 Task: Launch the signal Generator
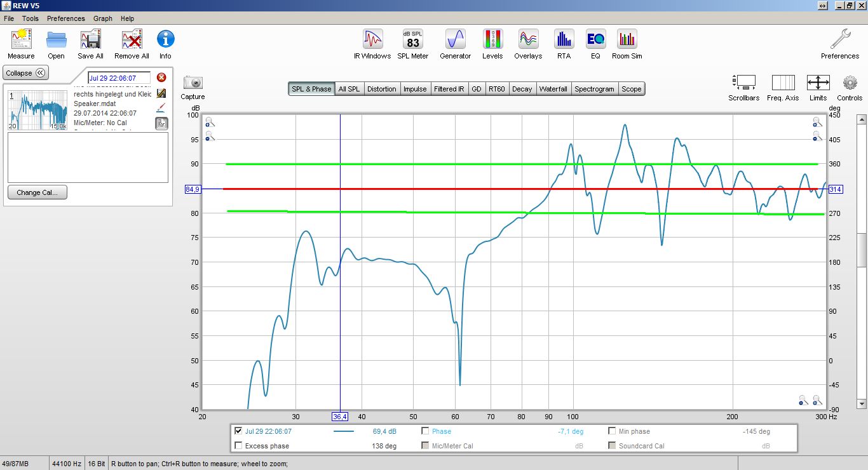coord(456,44)
